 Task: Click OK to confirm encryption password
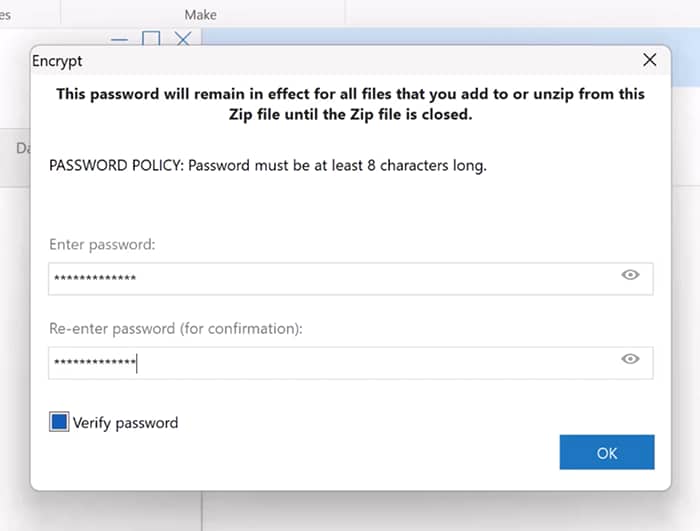pos(607,452)
